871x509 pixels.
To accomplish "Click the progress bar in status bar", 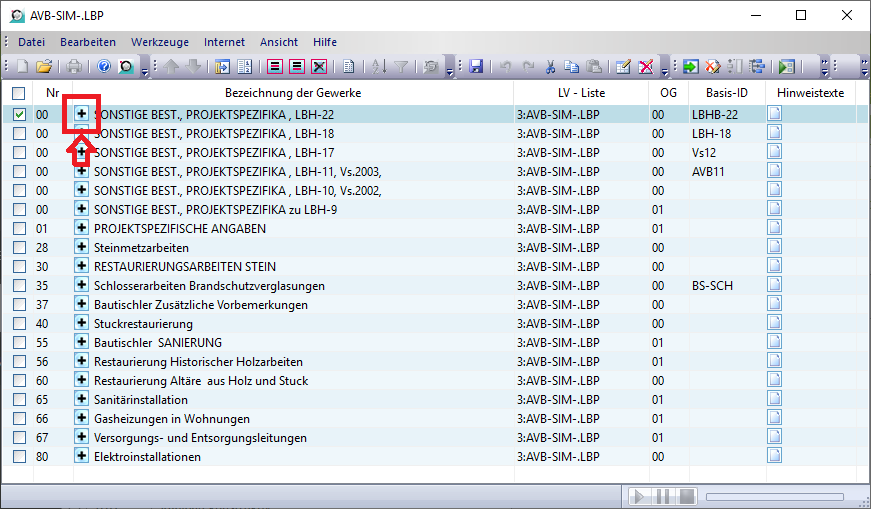I will (779, 496).
